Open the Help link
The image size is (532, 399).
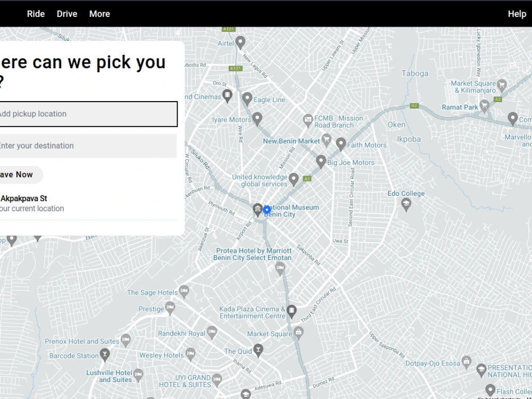pos(517,14)
